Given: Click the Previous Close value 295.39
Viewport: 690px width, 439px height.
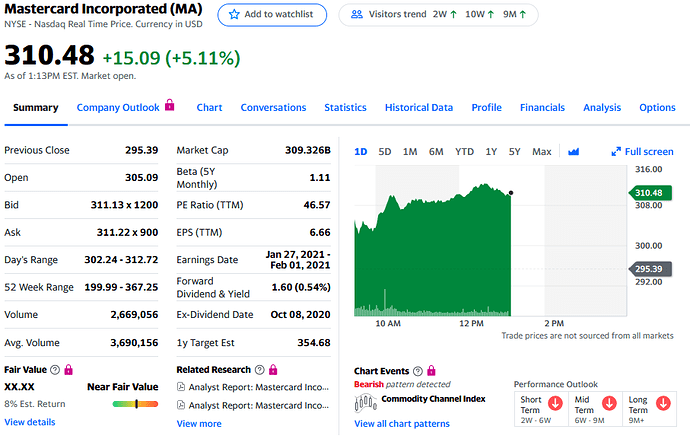Looking at the screenshot, I should click(141, 150).
